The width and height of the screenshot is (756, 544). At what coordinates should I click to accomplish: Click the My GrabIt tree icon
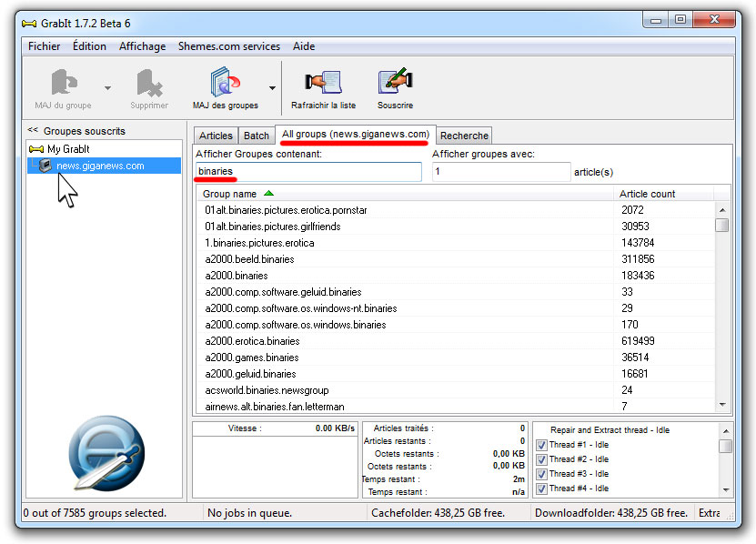point(36,149)
